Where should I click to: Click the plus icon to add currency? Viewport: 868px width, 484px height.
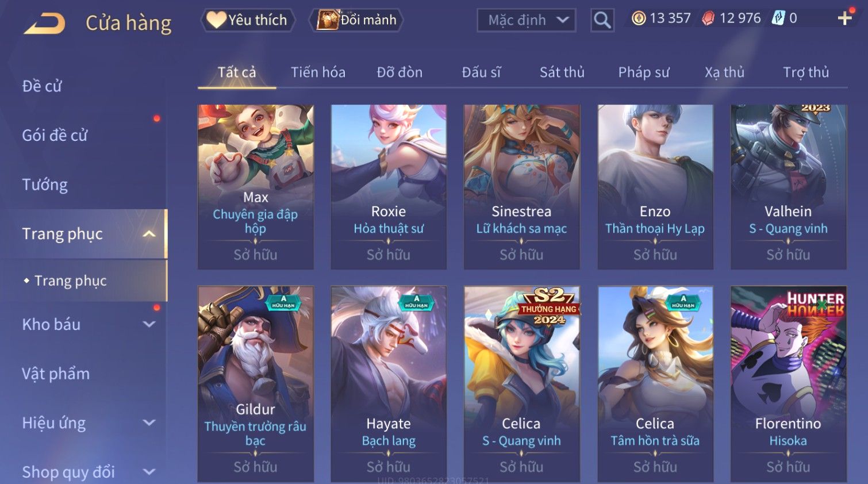844,19
